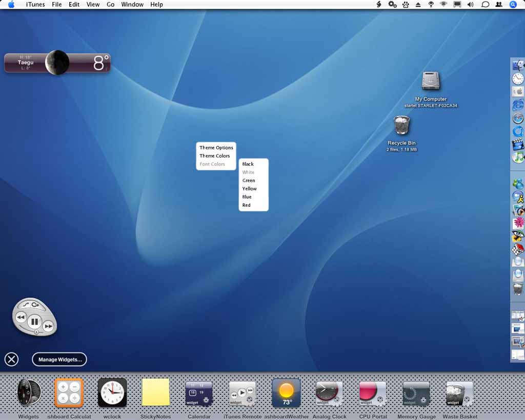Image resolution: width=525 pixels, height=420 pixels.
Task: Pause playback on iTunes remote widget
Action: tap(34, 322)
